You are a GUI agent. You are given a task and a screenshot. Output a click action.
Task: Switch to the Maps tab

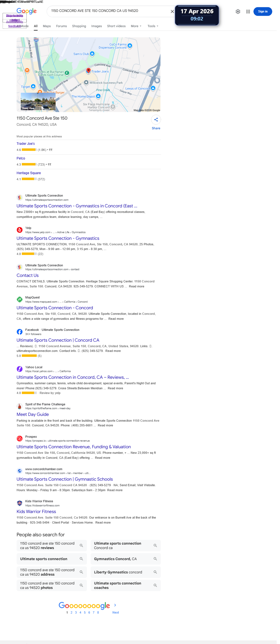tap(47, 26)
